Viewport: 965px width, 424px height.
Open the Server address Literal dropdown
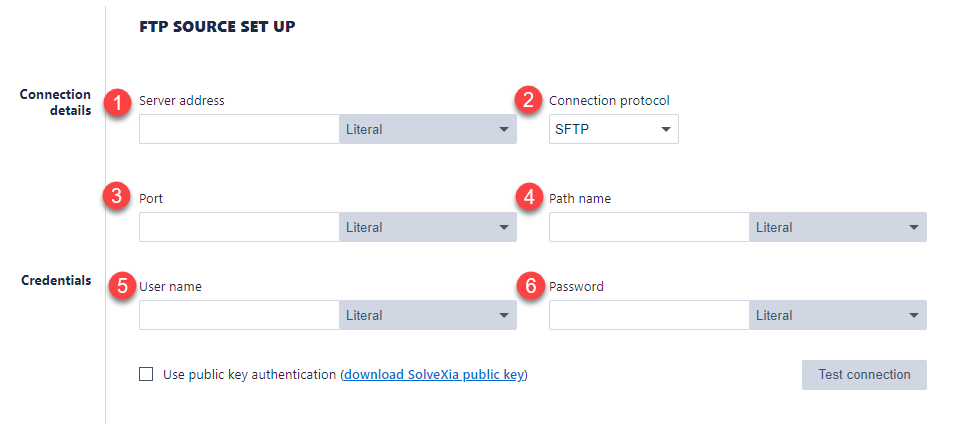[x=427, y=129]
